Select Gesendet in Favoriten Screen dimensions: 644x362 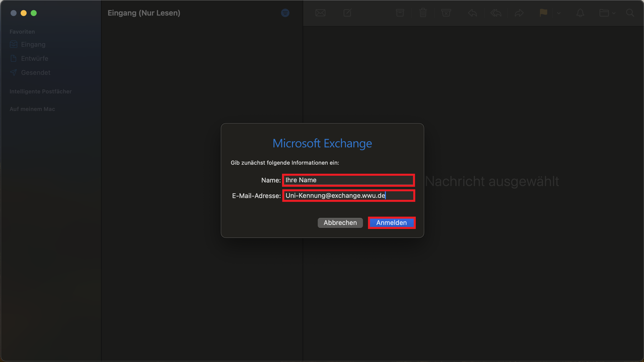(x=35, y=73)
